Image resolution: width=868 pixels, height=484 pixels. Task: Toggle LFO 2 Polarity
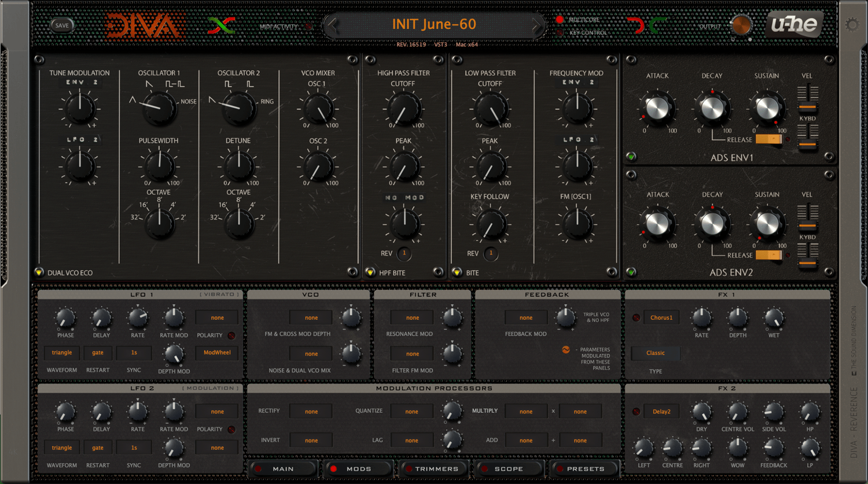231,429
